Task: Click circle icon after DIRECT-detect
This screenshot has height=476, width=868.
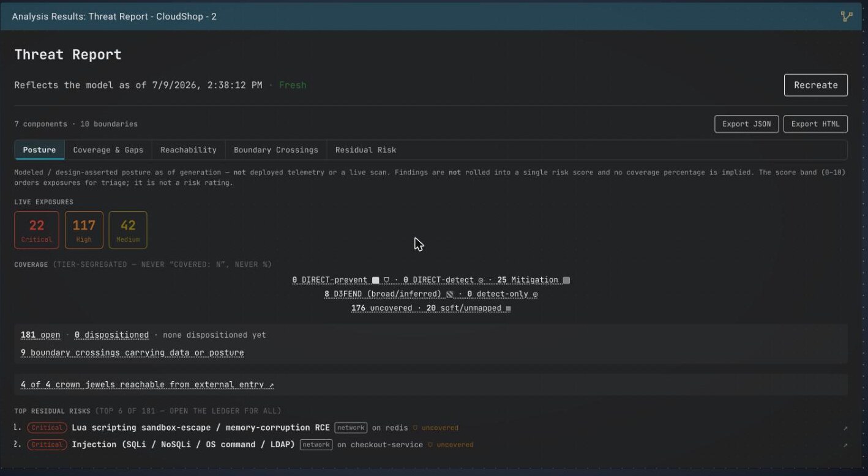Action: pyautogui.click(x=481, y=280)
